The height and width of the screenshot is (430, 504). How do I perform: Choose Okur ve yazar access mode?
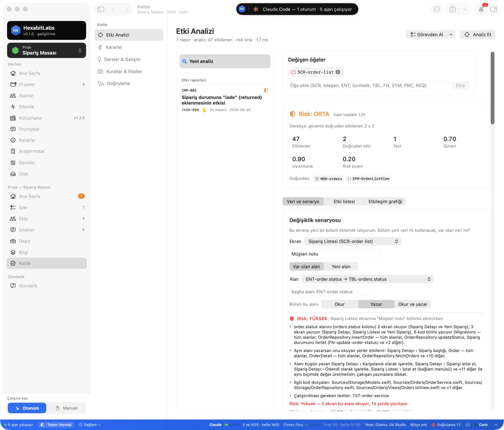pos(413,304)
